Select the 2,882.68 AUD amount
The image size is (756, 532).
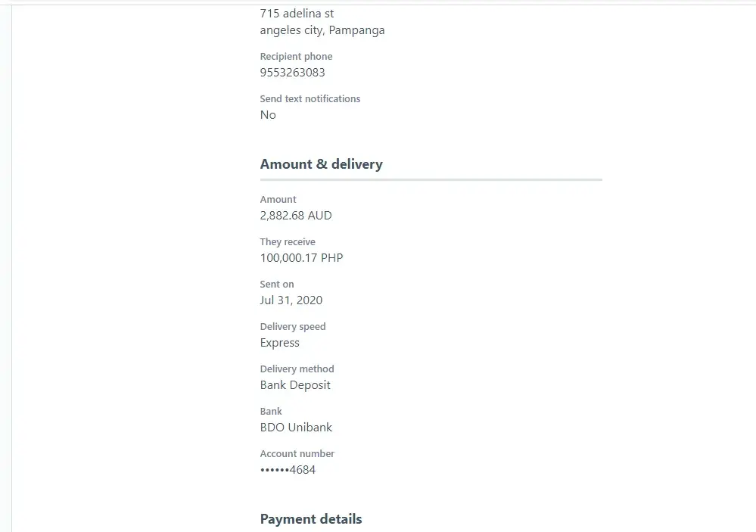(x=296, y=216)
